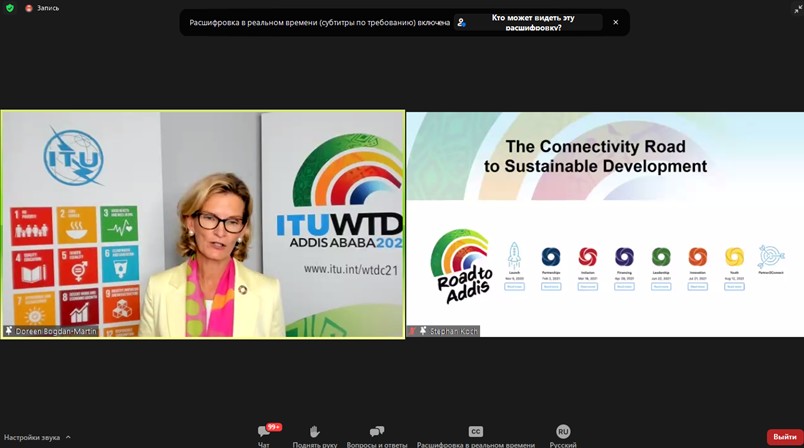This screenshot has width=804, height=448.
Task: Click the red Выйти leave button
Action: pos(785,437)
